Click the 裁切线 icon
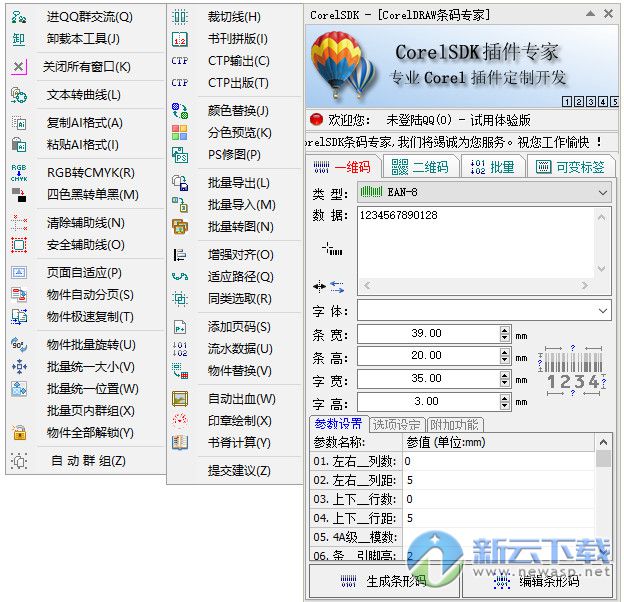 click(180, 17)
